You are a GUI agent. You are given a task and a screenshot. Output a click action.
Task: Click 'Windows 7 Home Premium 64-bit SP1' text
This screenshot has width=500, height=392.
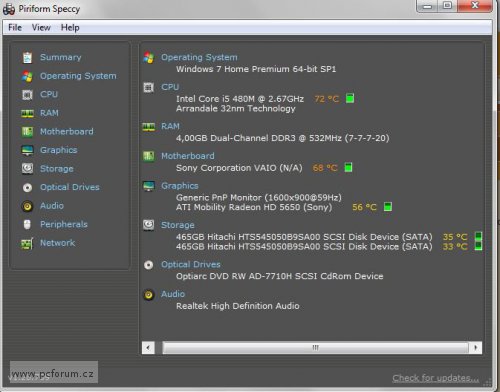pos(256,69)
